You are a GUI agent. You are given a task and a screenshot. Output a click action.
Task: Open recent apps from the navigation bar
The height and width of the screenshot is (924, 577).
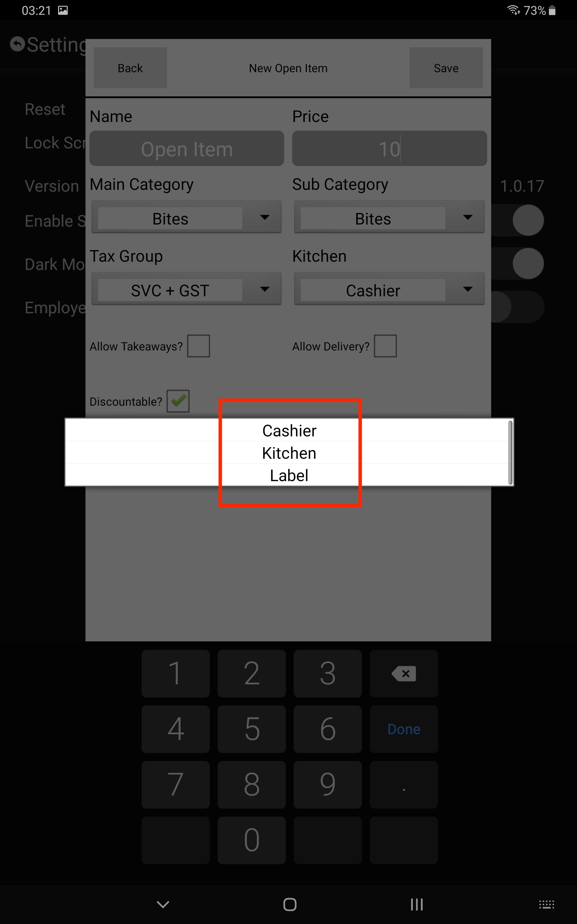417,904
